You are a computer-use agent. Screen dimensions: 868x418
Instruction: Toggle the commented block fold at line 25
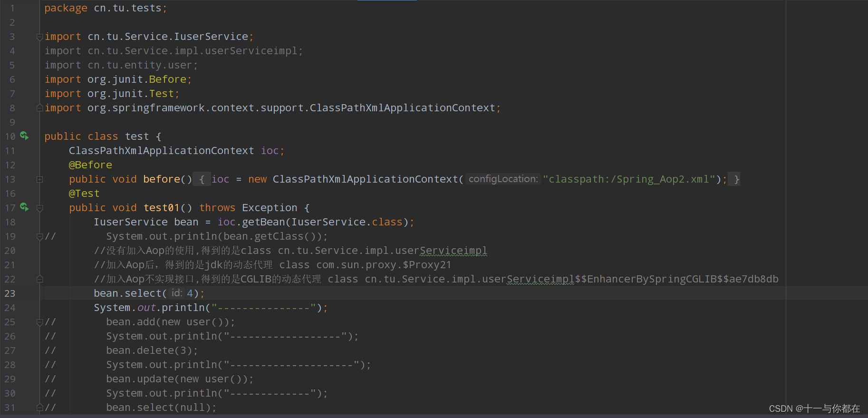pyautogui.click(x=40, y=322)
